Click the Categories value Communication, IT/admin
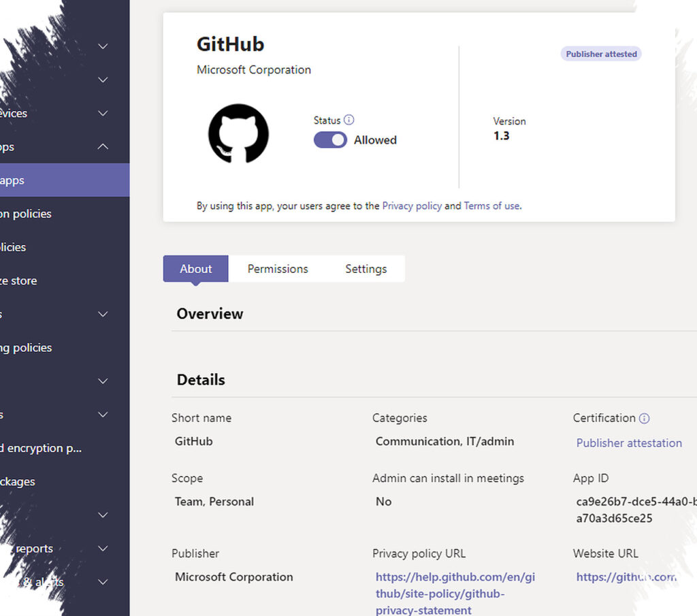 (444, 441)
